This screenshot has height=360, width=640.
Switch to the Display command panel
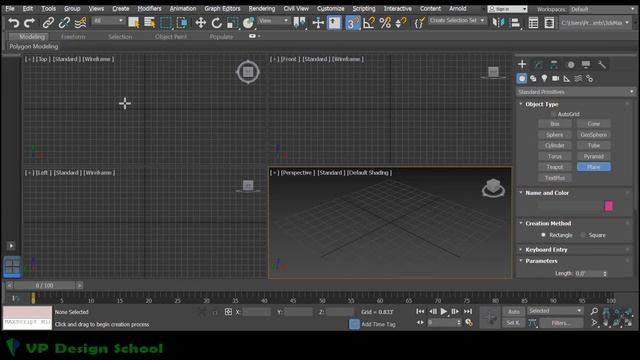click(x=586, y=64)
